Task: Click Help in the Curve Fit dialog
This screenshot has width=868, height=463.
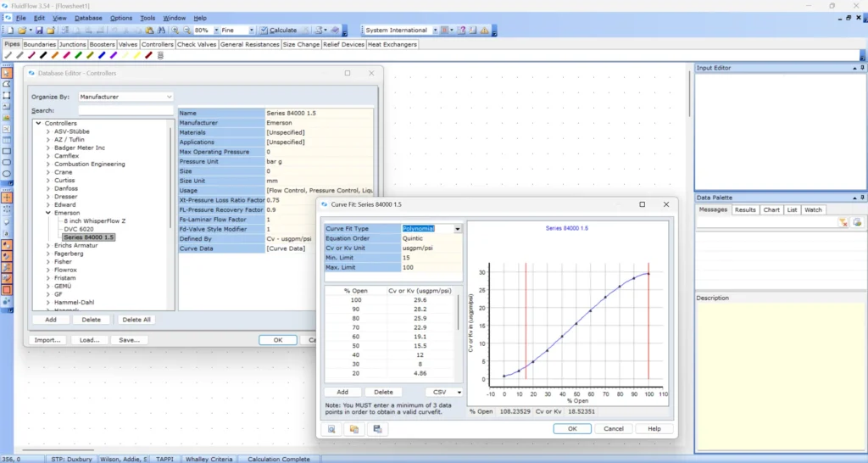Action: pyautogui.click(x=654, y=429)
